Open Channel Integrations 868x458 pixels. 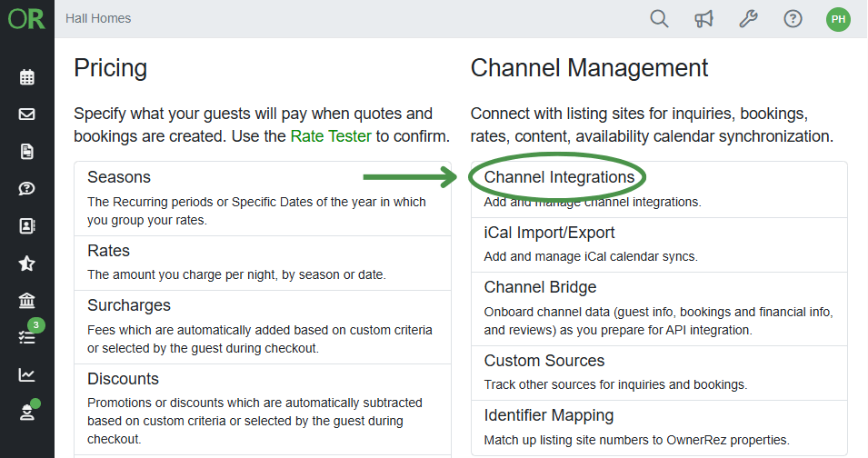(559, 177)
